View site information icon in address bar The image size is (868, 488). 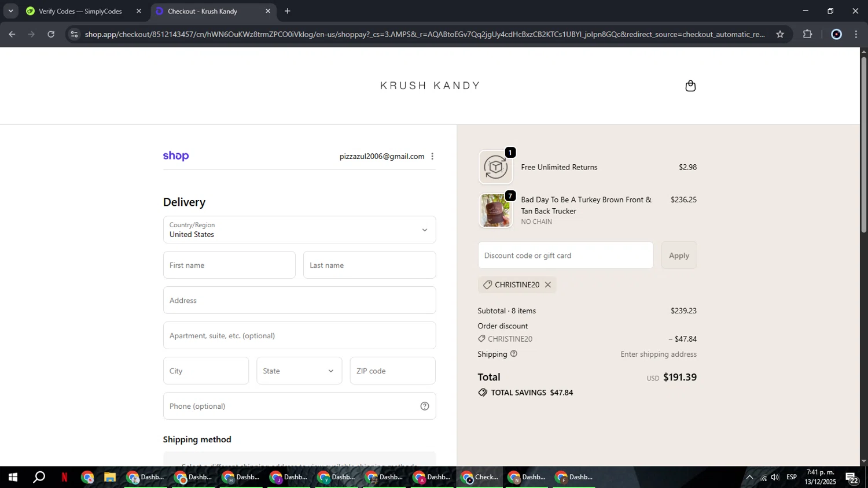74,34
